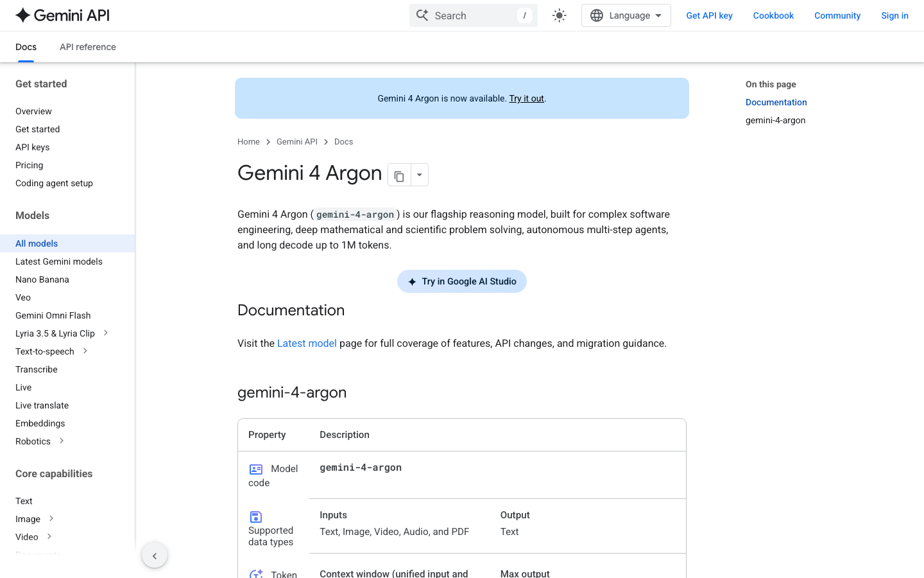
Task: Open the Veo page
Action: (23, 297)
